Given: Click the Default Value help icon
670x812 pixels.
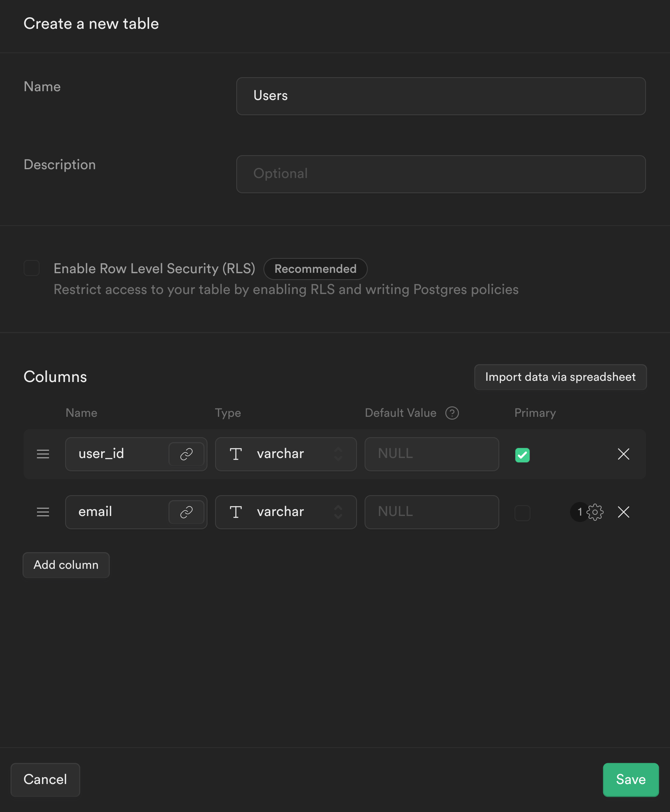Looking at the screenshot, I should point(452,413).
